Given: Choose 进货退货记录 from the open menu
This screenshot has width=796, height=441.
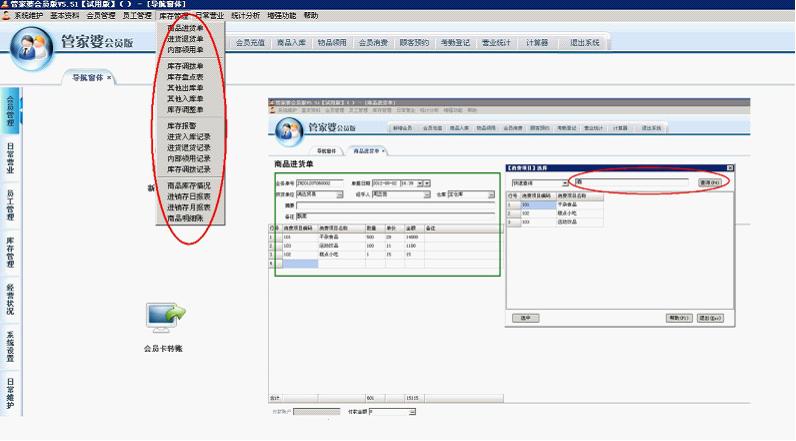Looking at the screenshot, I should click(x=188, y=147).
